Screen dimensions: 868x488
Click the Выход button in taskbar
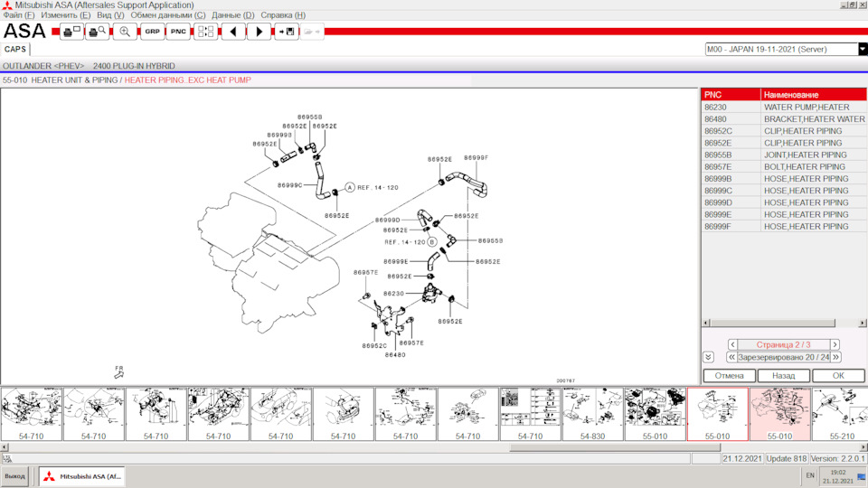tap(15, 476)
